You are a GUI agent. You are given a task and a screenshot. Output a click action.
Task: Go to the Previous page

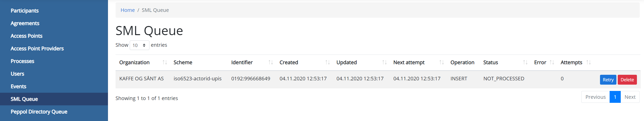click(x=595, y=97)
